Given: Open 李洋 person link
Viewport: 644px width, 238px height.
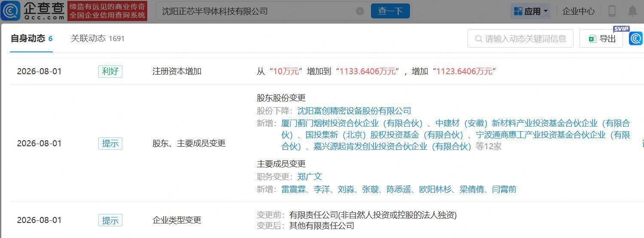Looking at the screenshot, I should click(322, 189).
